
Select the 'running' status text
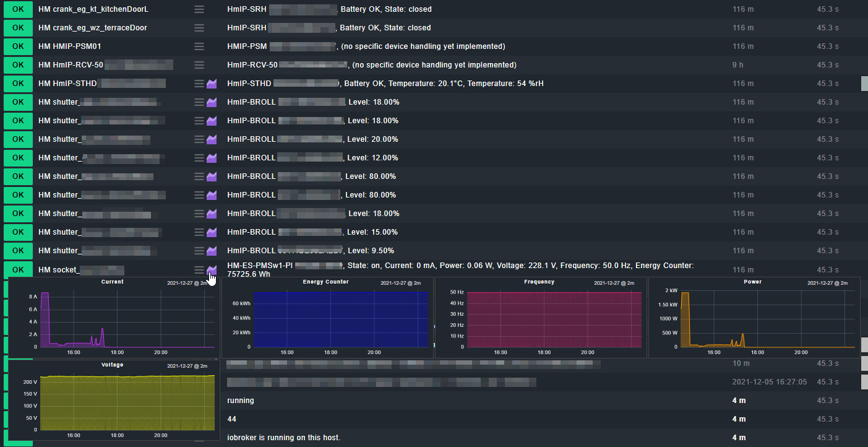point(241,401)
